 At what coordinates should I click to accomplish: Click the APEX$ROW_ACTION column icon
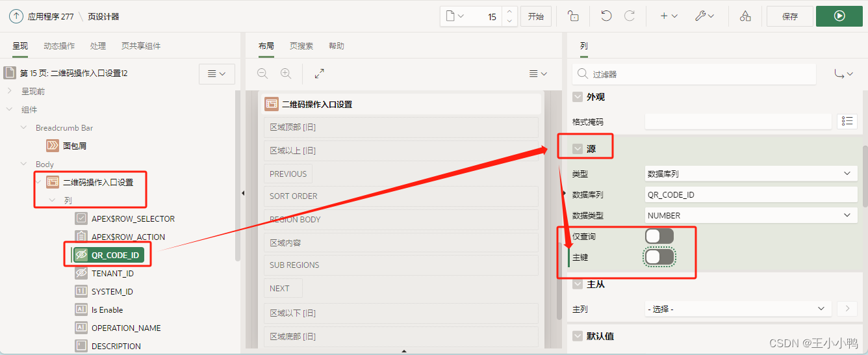(x=81, y=237)
